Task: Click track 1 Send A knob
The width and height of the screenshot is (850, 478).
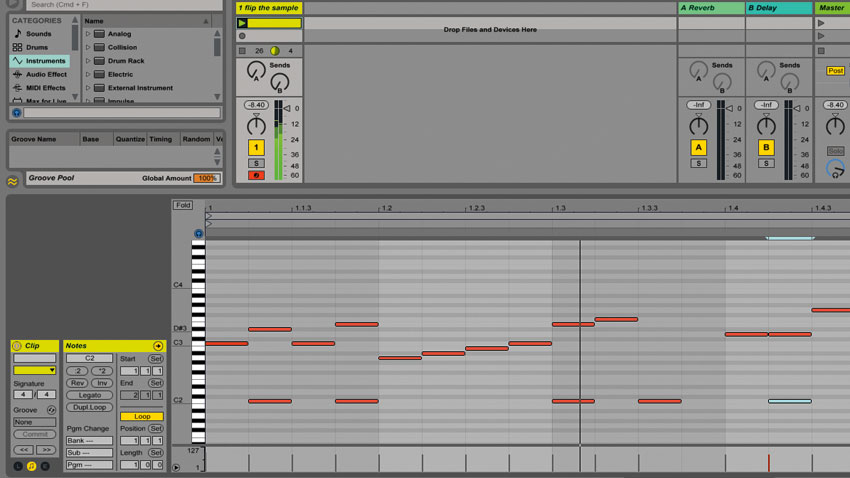Action: coord(256,70)
